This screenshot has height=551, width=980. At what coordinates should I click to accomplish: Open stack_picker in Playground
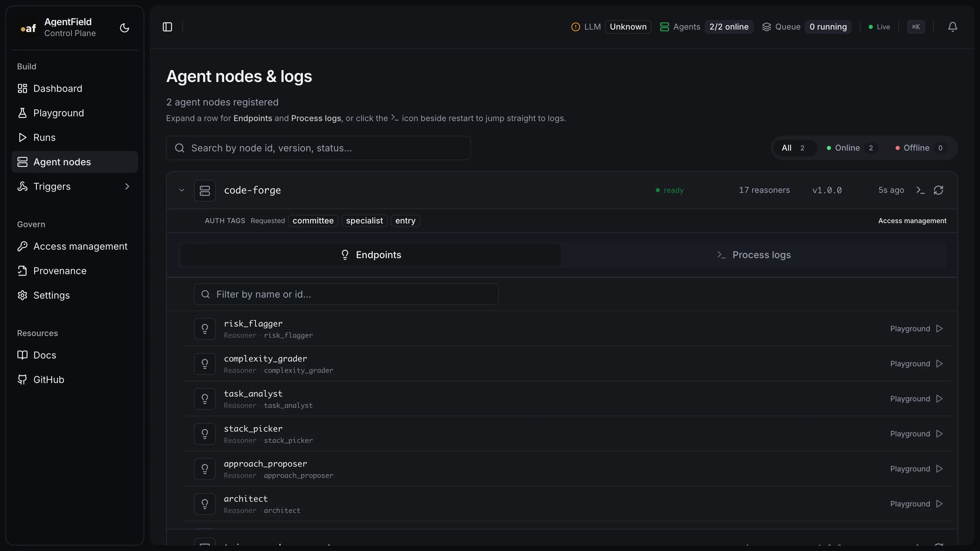coord(916,434)
